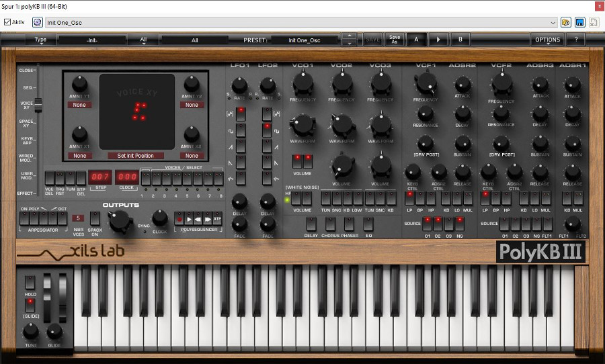Viewport: 605px width, 364px height.
Task: Select the KEYB ARP panel
Action: (27, 140)
